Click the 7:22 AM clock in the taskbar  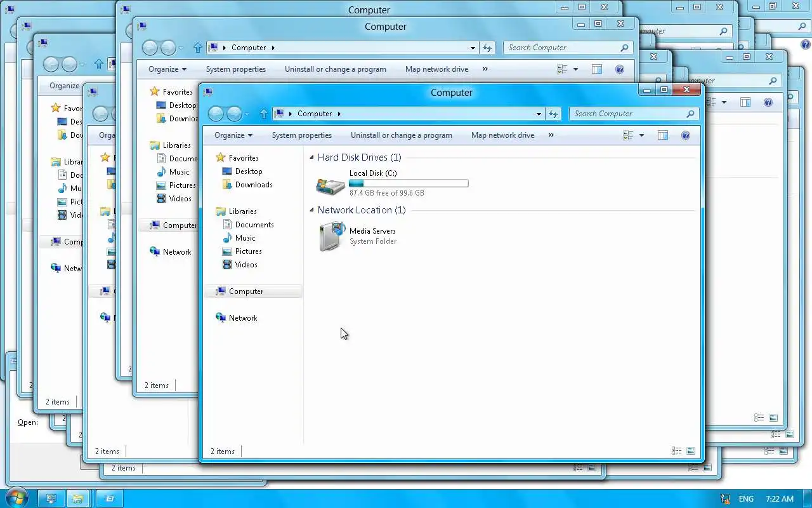[780, 499]
